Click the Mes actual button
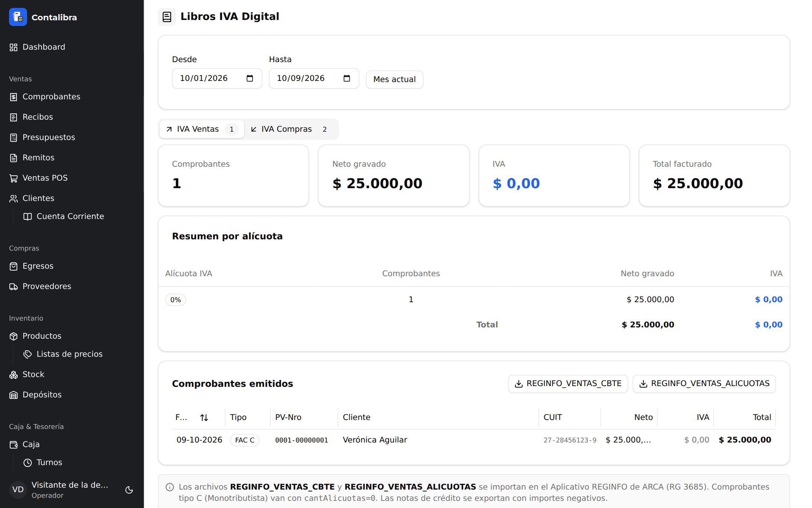Image resolution: width=812 pixels, height=508 pixels. pyautogui.click(x=394, y=79)
